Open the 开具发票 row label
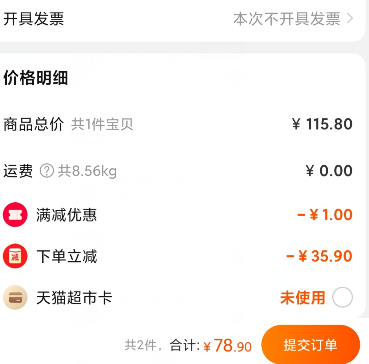 [x=34, y=19]
